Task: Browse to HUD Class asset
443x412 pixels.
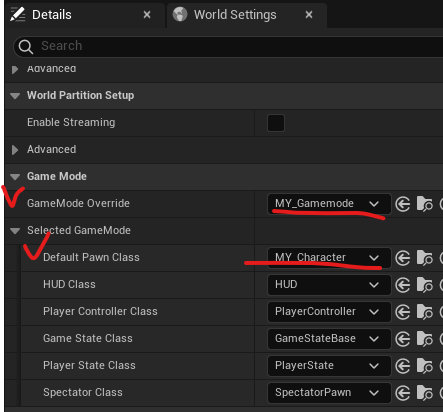Action: [425, 285]
